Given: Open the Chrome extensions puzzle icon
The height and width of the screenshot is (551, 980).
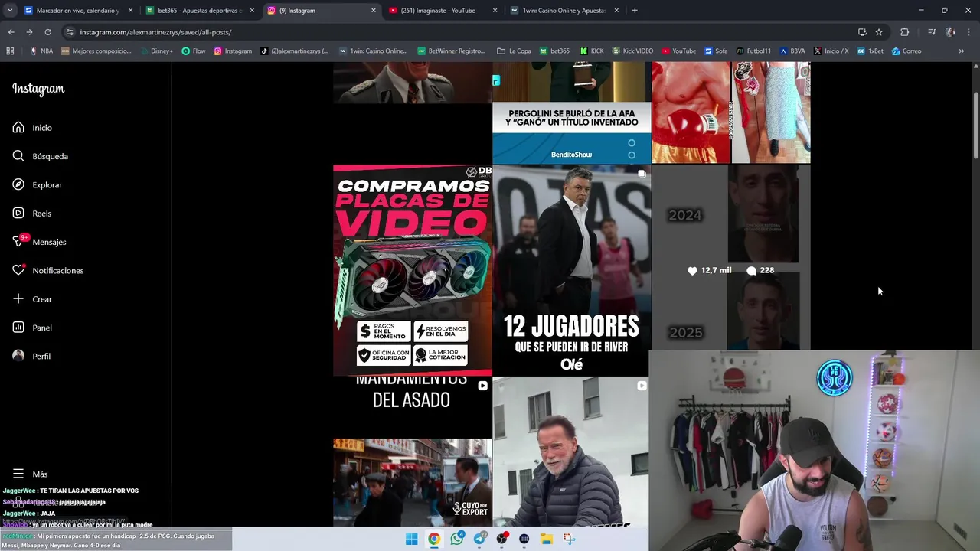Looking at the screenshot, I should click(x=904, y=32).
